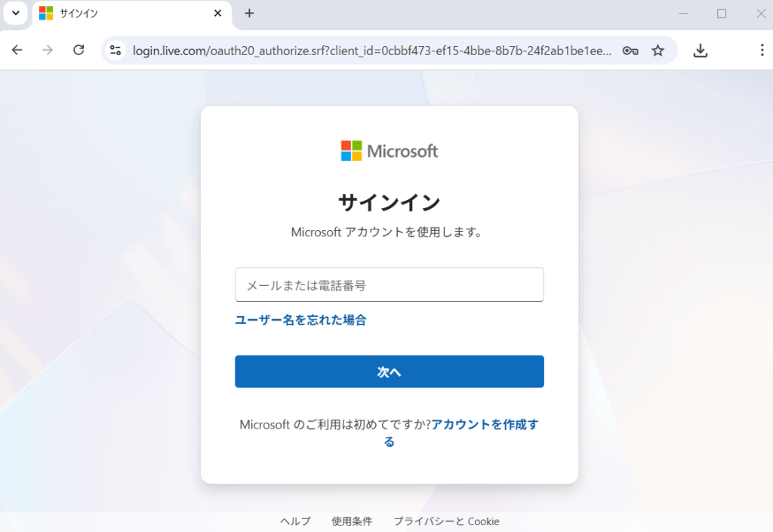This screenshot has width=773, height=532.
Task: Open a new tab with plus button
Action: 249,14
